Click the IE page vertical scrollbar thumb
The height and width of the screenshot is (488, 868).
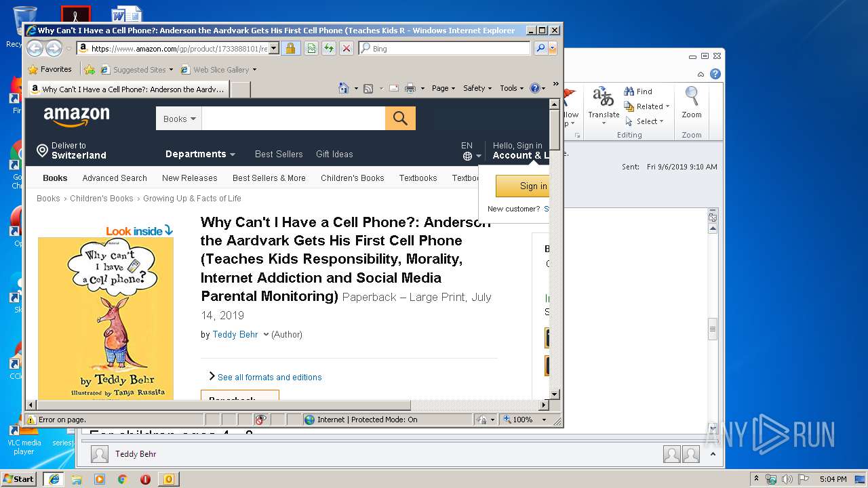point(555,129)
